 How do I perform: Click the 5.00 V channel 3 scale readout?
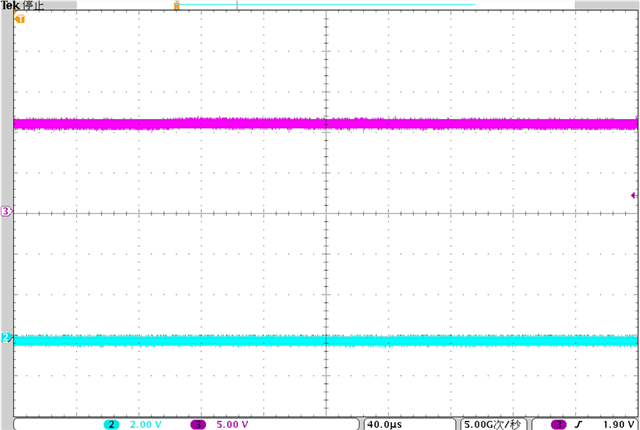(x=232, y=425)
